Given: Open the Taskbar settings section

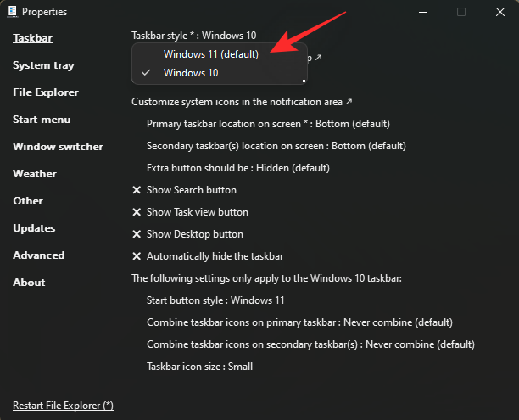Looking at the screenshot, I should pos(33,38).
